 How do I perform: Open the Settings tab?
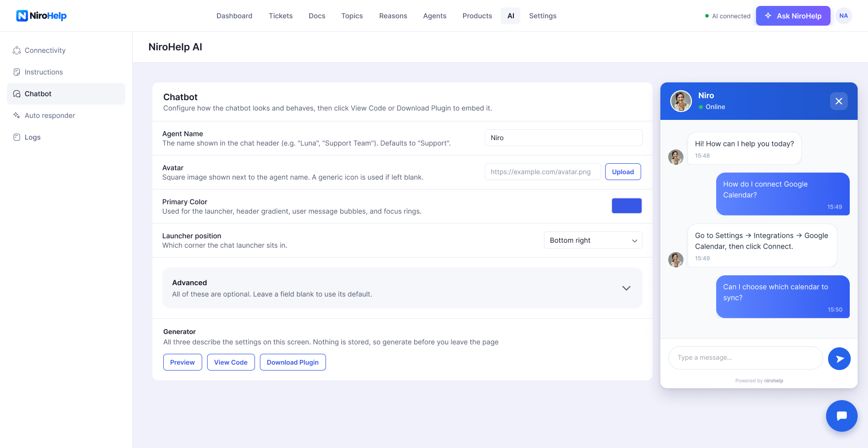[542, 16]
